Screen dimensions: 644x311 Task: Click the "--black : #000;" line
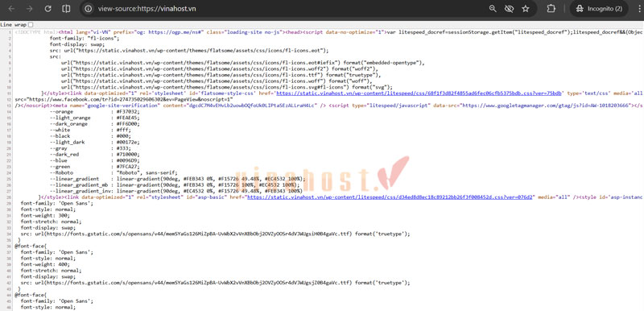pyautogui.click(x=90, y=136)
